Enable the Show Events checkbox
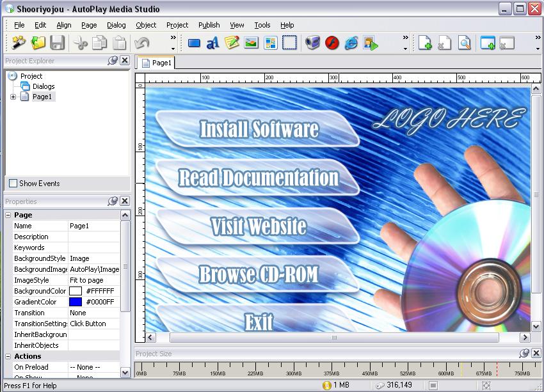Screen dimensions: 544x392 click(x=13, y=183)
